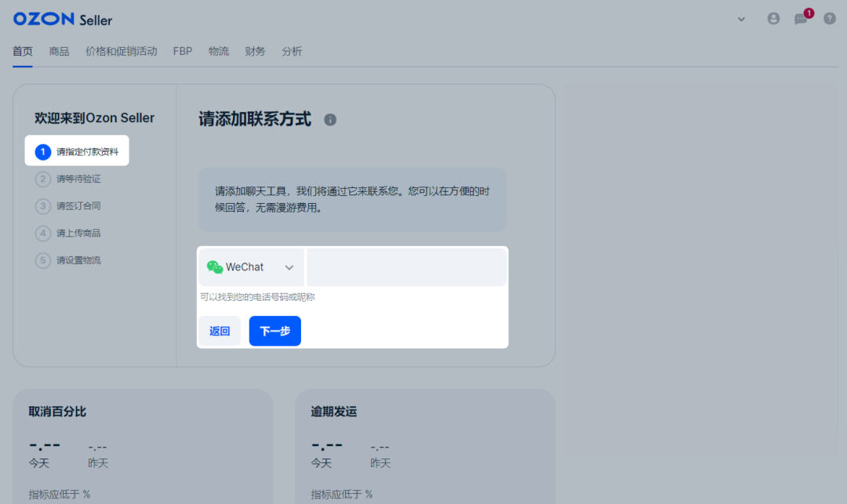Click the 欢迎来到Ozon Seller heading

(x=95, y=118)
